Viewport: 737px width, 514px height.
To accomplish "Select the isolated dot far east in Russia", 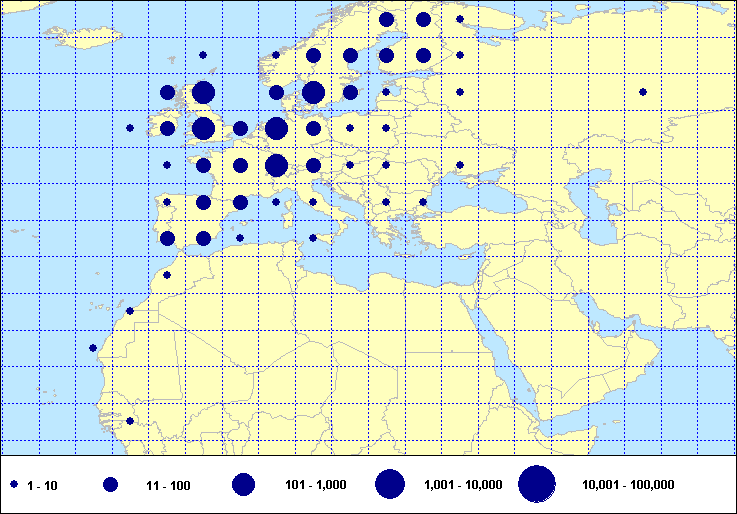I will pos(642,92).
